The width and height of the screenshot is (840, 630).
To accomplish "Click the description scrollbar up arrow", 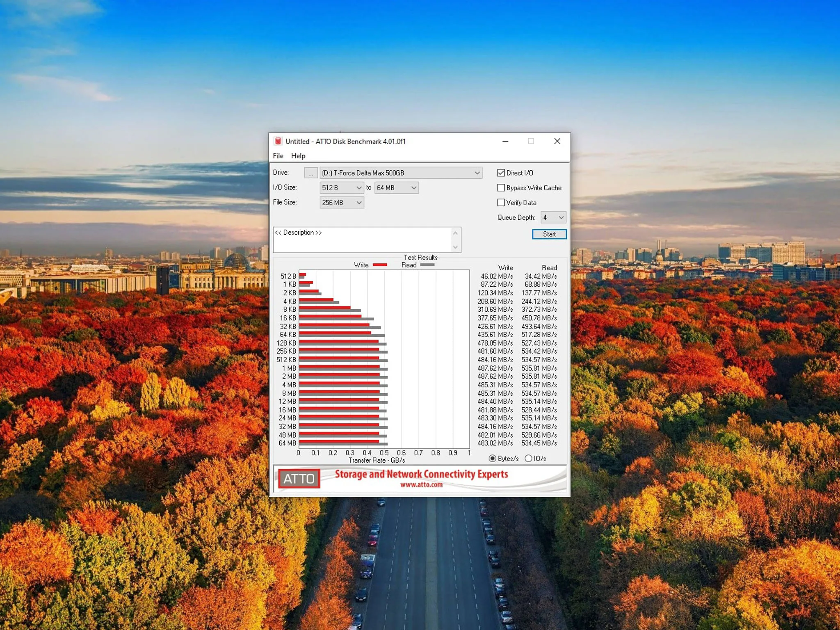I will (x=455, y=233).
